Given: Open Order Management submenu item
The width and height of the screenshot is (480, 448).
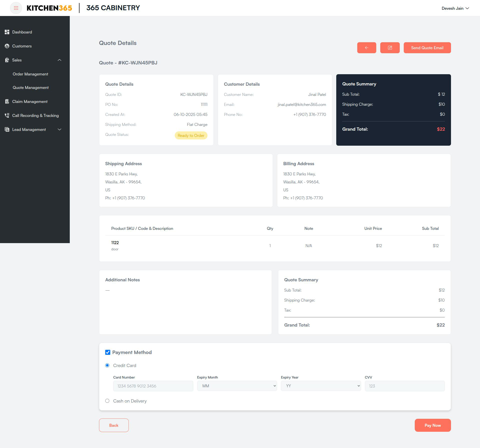Looking at the screenshot, I should [30, 74].
